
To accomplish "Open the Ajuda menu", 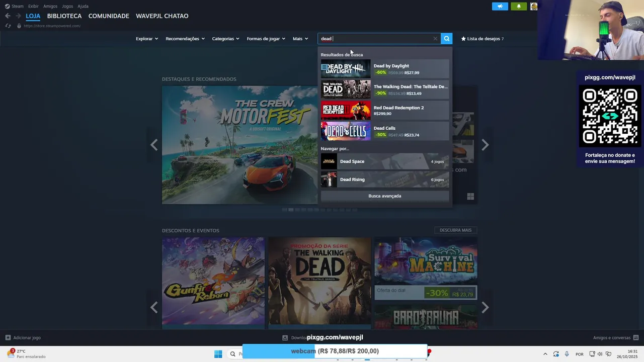I will 83,6.
